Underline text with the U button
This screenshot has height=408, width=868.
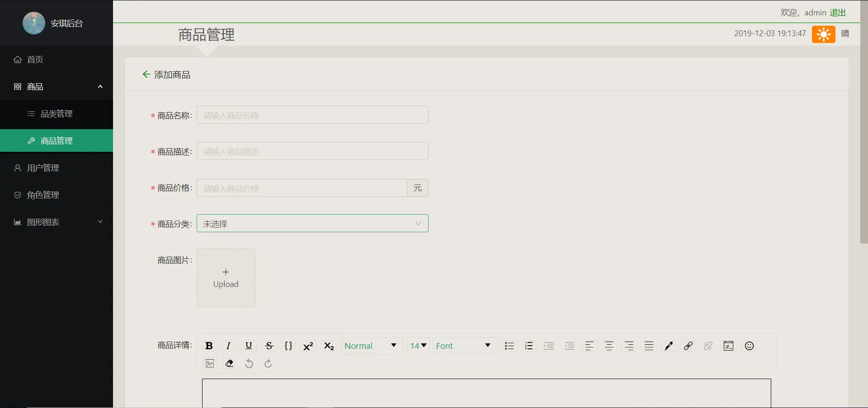click(x=249, y=346)
